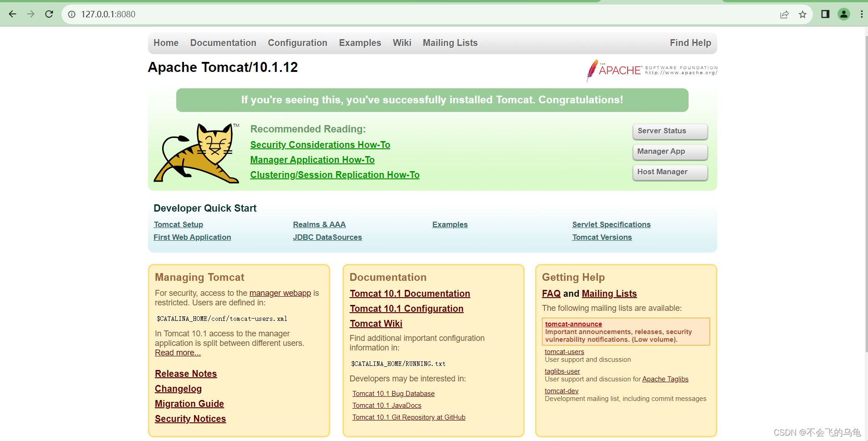Open the tomcat-users mailing list link
Screen dimensions: 868x441
pos(564,352)
